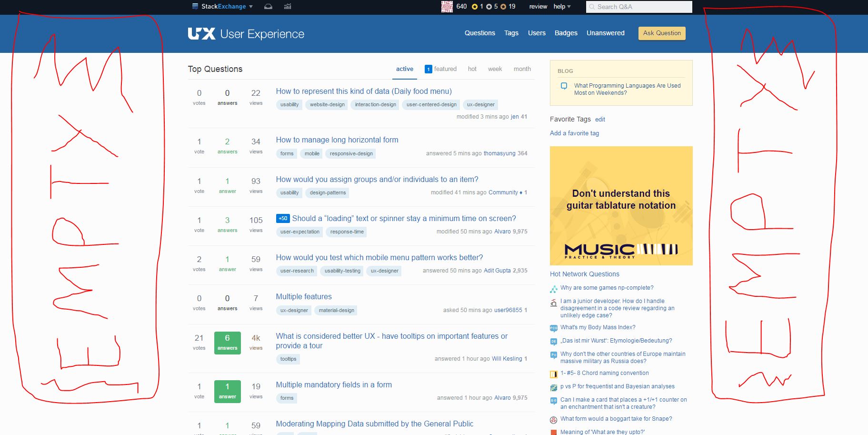The height and width of the screenshot is (435, 868).
Task: Switch to the month tab
Action: tap(522, 69)
